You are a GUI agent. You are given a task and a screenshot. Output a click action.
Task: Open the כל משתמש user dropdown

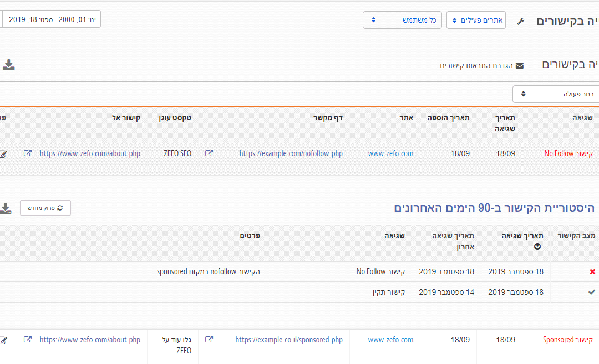(402, 20)
